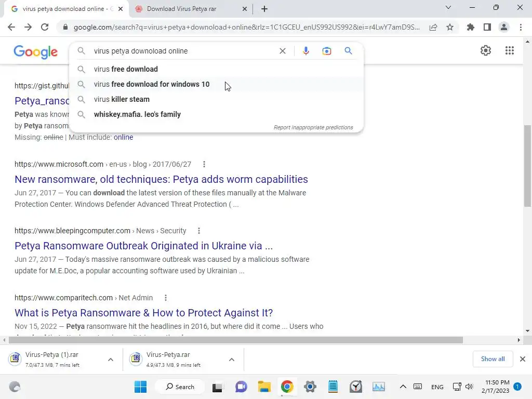Open Petya adds worm capabilities result
The image size is (532, 399).
(x=161, y=179)
